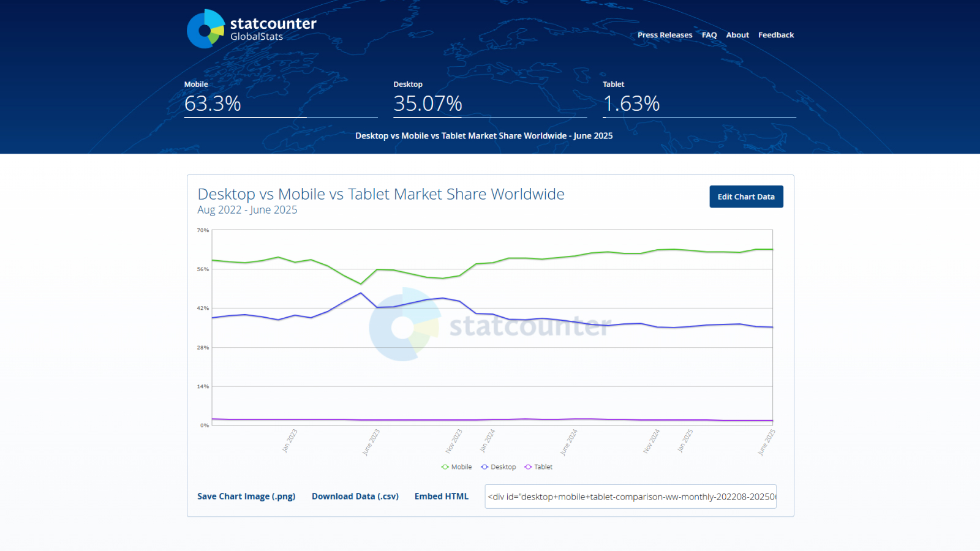
Task: Toggle Tablet series via purple legend marker
Action: pos(528,467)
